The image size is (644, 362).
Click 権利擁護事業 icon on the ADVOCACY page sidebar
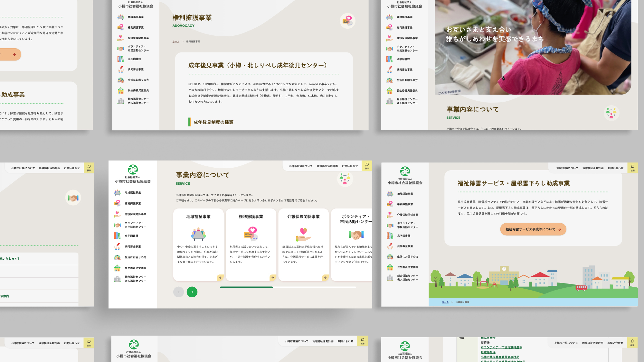(x=120, y=27)
